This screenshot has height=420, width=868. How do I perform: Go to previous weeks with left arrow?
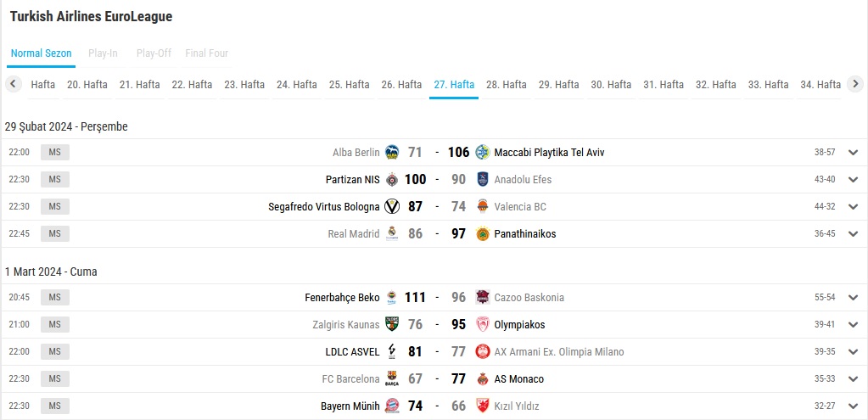coord(14,84)
